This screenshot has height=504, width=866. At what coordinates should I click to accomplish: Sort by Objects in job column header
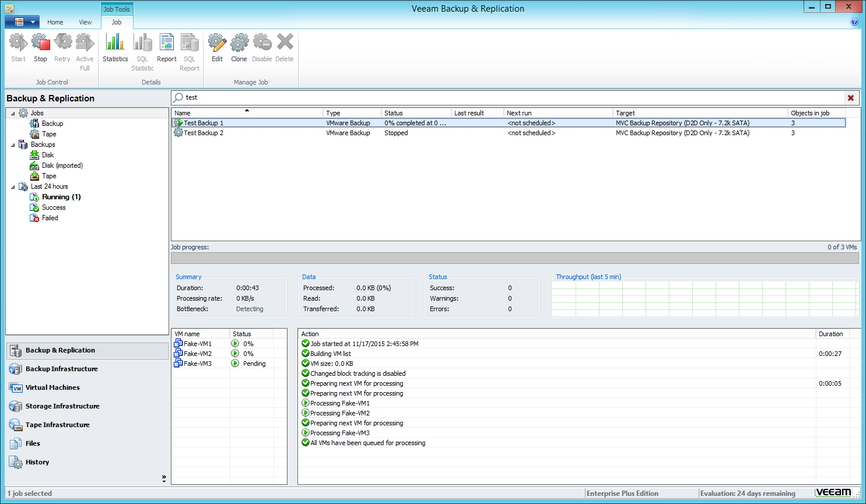pyautogui.click(x=817, y=113)
